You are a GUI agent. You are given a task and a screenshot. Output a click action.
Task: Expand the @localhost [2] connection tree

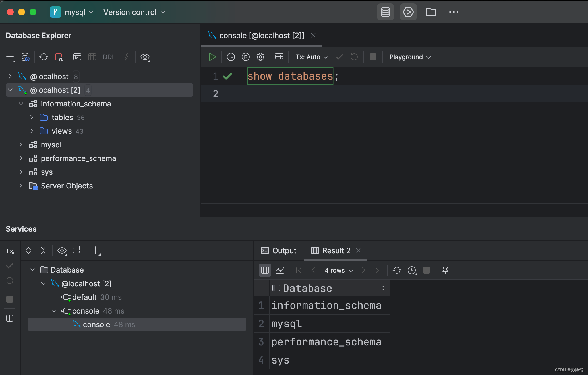pos(10,90)
